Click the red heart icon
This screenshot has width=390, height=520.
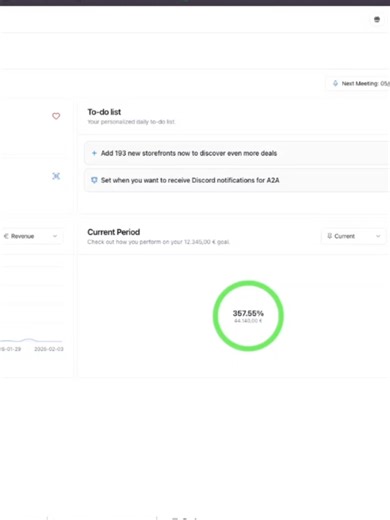[x=56, y=116]
